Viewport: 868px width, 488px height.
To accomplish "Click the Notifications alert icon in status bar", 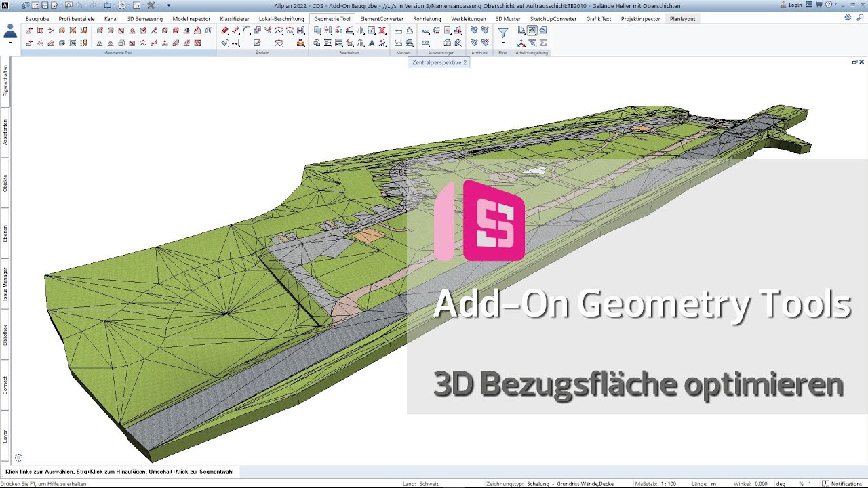I will pos(825,483).
